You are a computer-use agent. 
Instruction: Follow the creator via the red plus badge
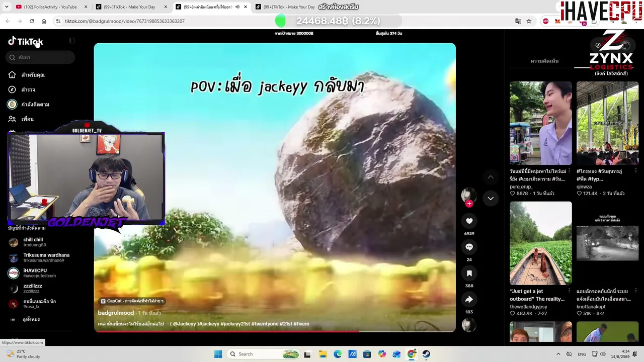click(469, 204)
